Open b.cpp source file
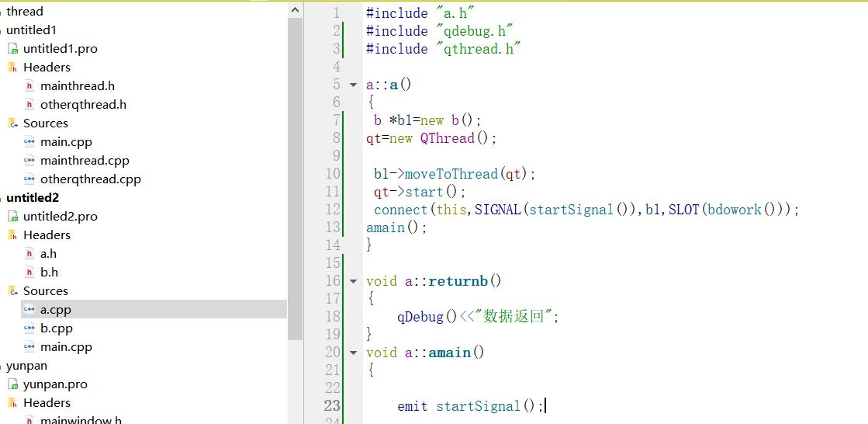 [x=57, y=328]
